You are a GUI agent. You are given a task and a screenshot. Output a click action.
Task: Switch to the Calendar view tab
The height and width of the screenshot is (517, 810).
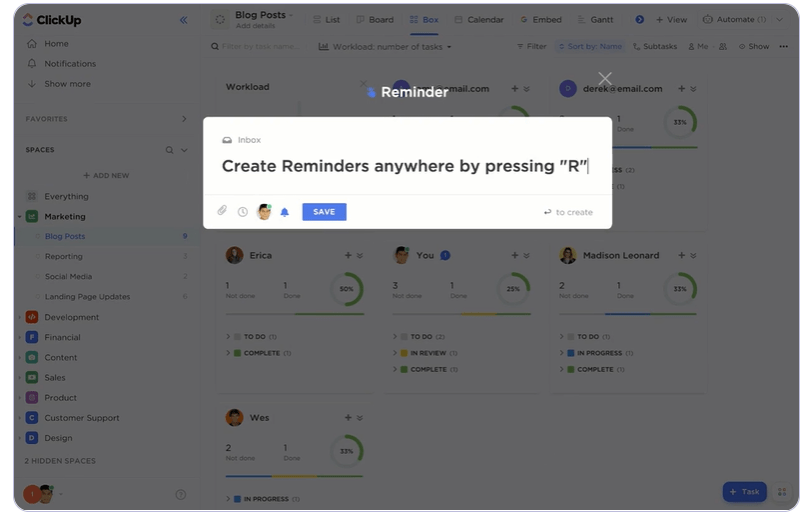pos(479,20)
